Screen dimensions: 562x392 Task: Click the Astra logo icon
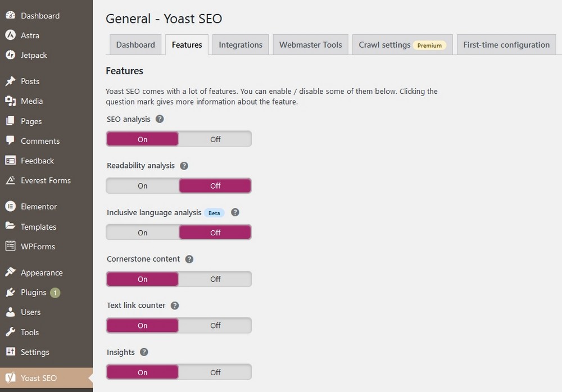(10, 35)
